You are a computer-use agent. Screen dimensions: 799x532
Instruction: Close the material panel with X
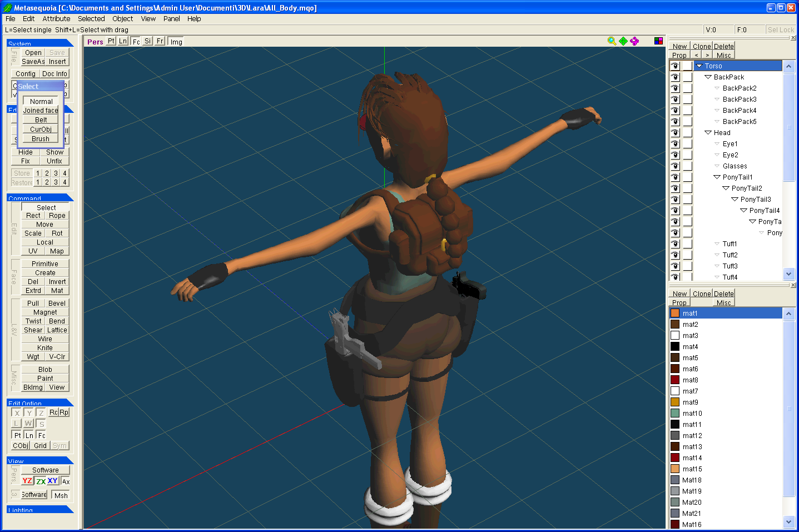point(793,285)
